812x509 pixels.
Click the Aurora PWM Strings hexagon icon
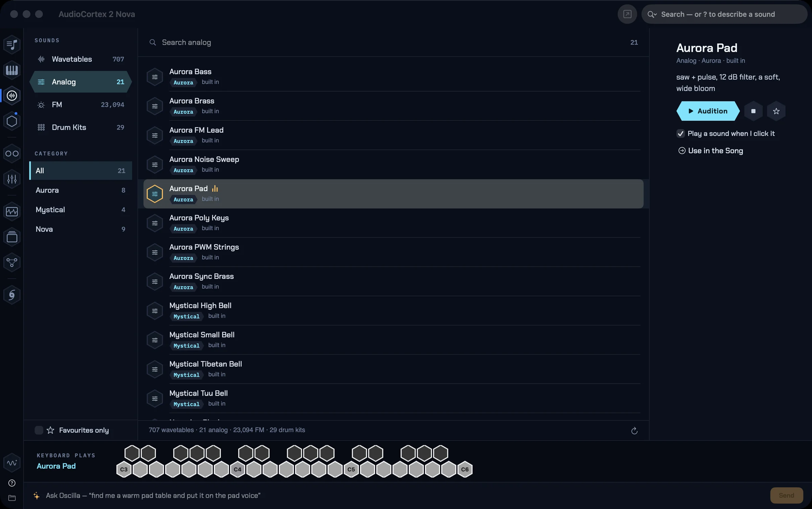click(x=155, y=252)
